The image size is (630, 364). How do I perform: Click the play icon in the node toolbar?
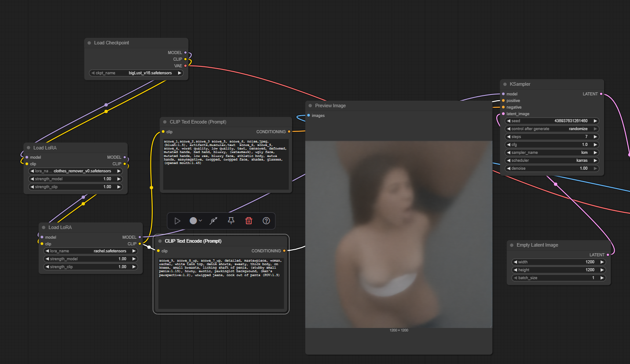[x=177, y=221]
